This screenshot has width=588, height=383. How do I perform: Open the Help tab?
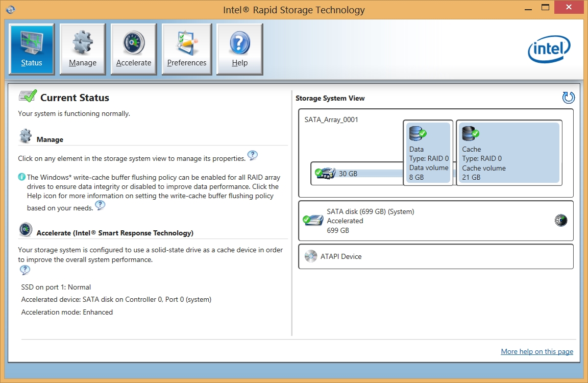[240, 50]
